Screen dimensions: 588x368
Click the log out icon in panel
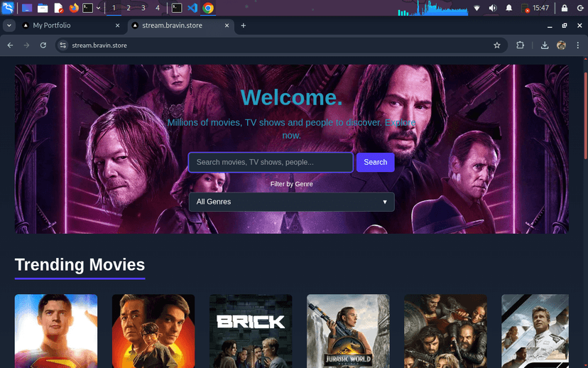(x=580, y=8)
